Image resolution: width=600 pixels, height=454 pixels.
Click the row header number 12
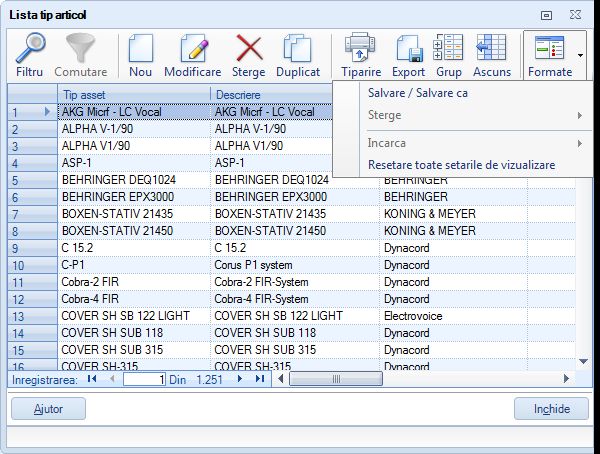coord(33,299)
